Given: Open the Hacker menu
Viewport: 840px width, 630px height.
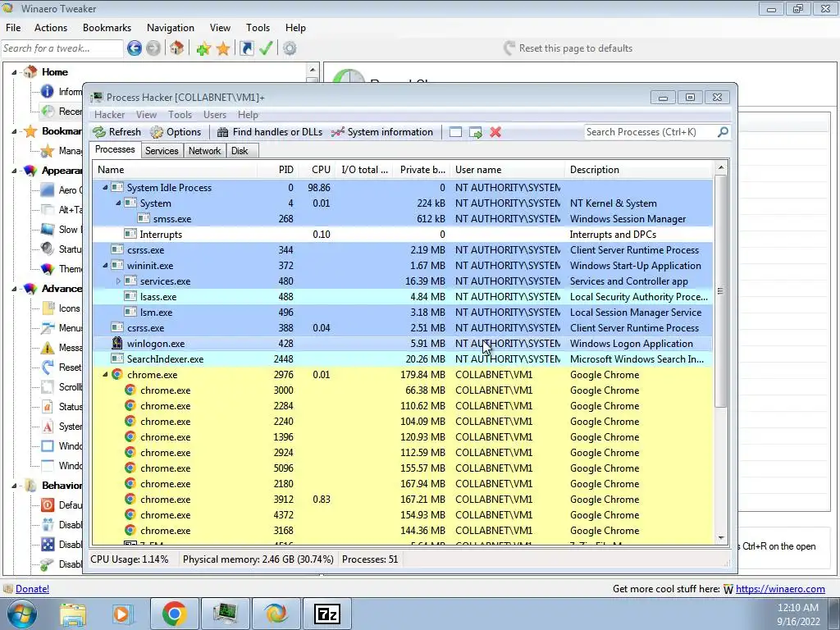Looking at the screenshot, I should pos(109,115).
